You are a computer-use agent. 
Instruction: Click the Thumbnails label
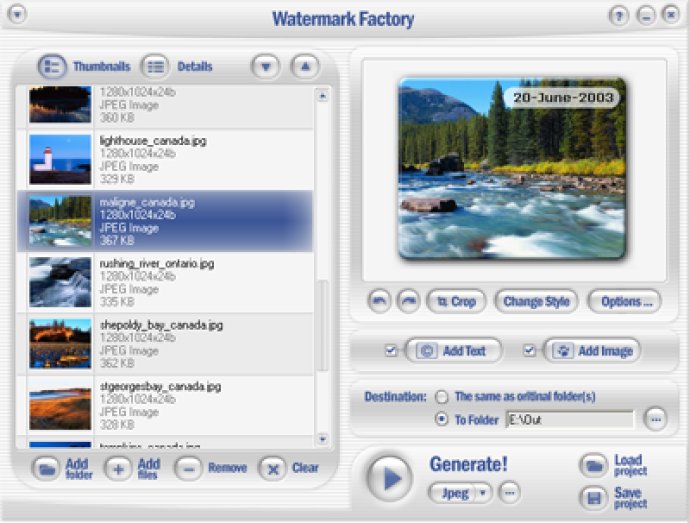point(102,66)
